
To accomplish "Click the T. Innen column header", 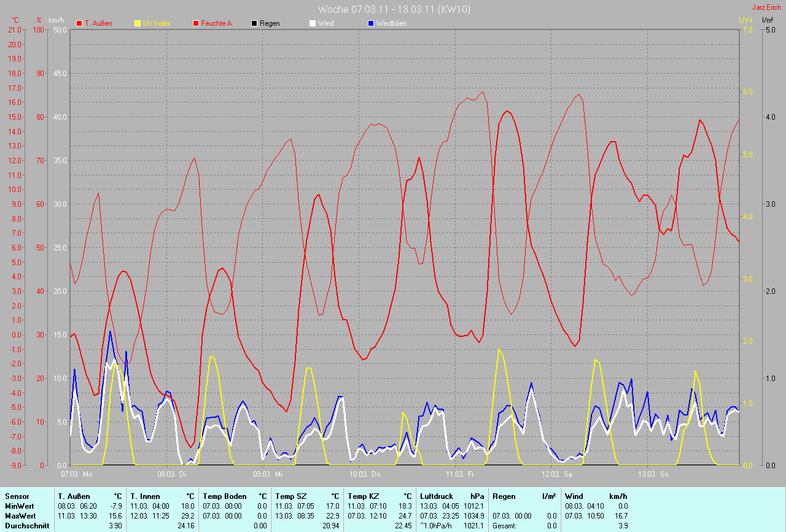I will pos(145,496).
